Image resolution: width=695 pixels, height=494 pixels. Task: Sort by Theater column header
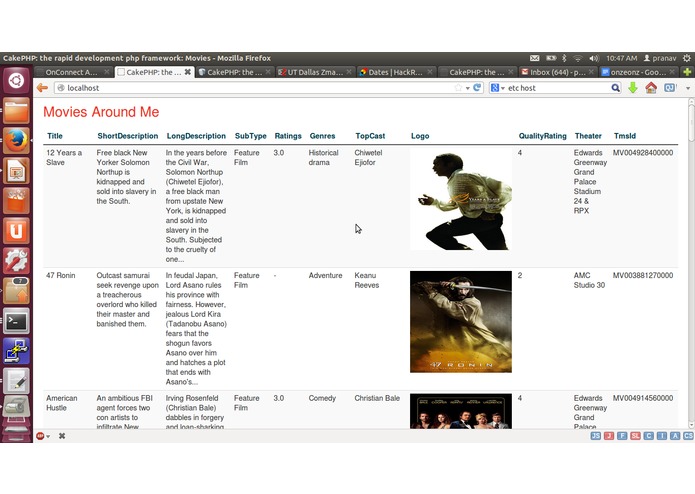pyautogui.click(x=588, y=136)
